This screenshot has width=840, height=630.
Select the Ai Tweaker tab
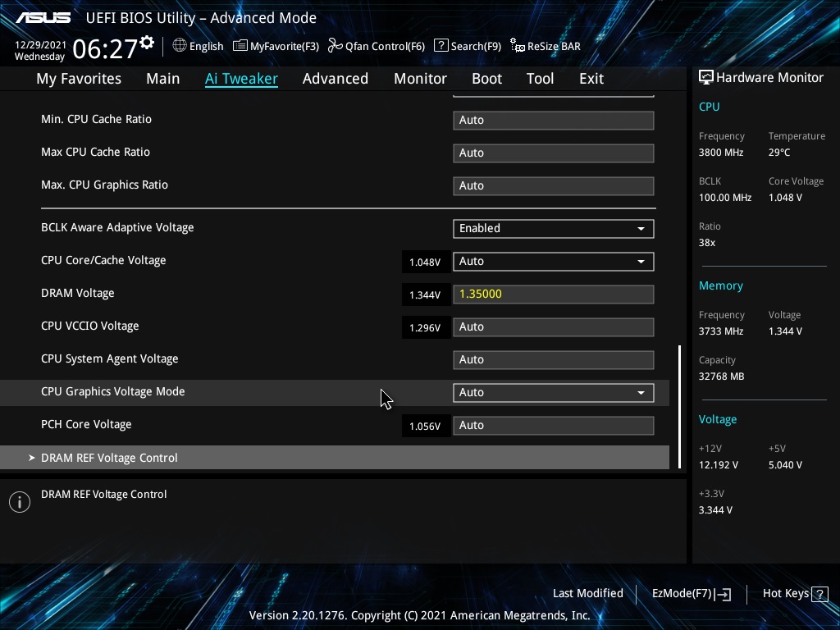pos(242,79)
